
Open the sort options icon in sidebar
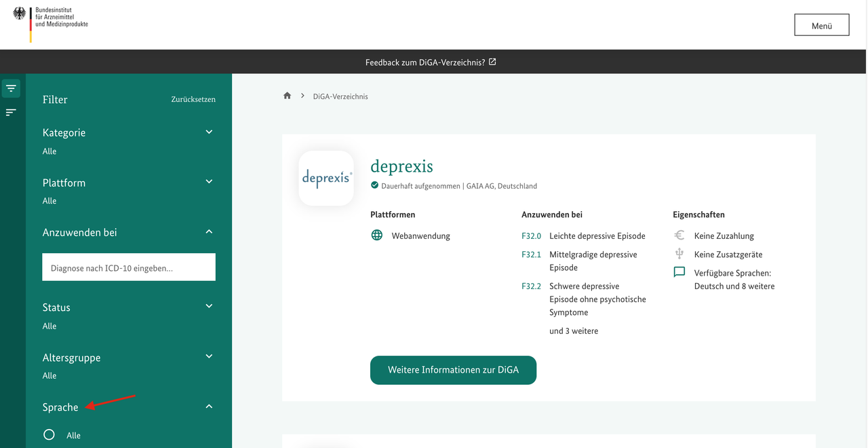(x=11, y=112)
